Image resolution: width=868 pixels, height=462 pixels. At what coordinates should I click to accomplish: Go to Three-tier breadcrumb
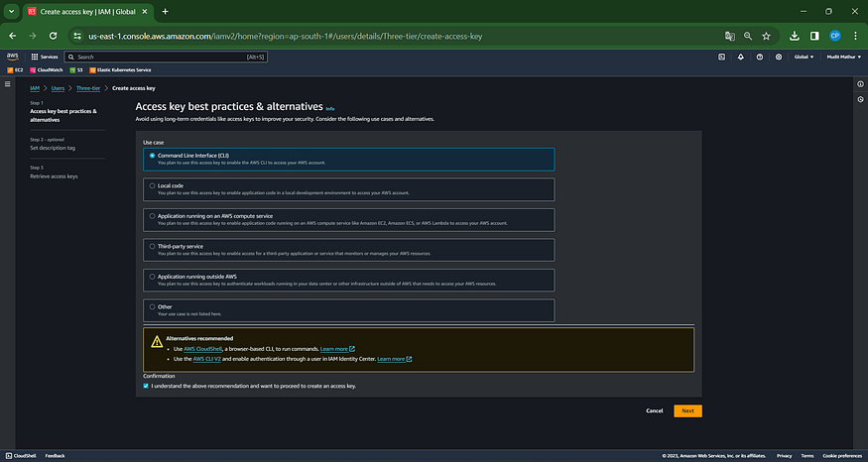(x=88, y=88)
